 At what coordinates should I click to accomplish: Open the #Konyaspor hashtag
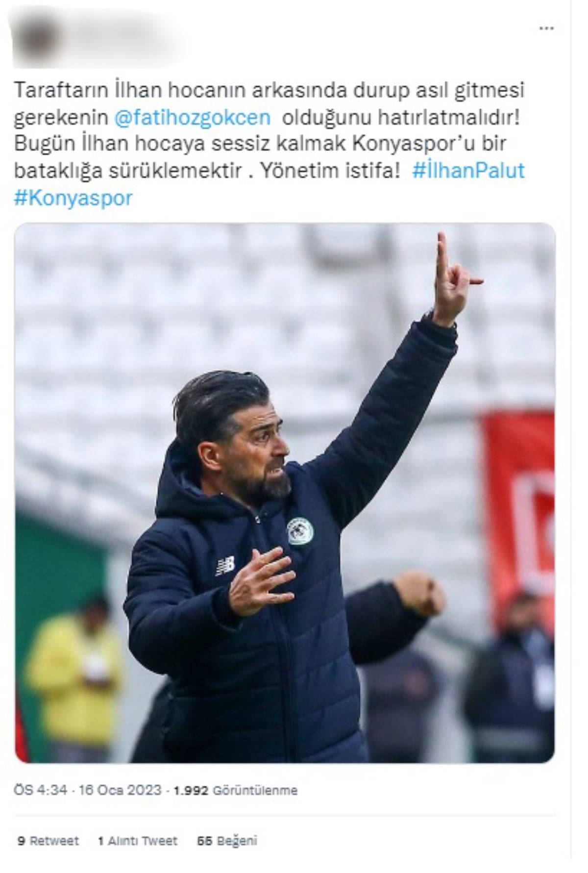click(73, 198)
